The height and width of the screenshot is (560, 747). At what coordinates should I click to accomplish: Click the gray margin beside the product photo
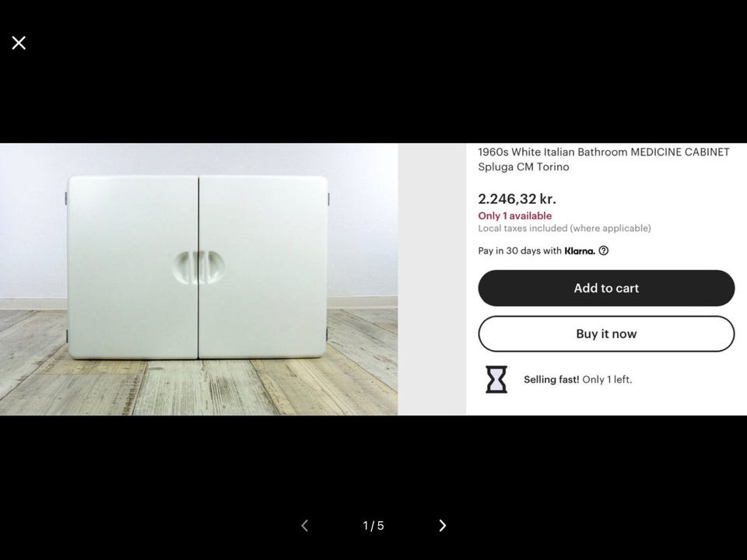coord(432,279)
